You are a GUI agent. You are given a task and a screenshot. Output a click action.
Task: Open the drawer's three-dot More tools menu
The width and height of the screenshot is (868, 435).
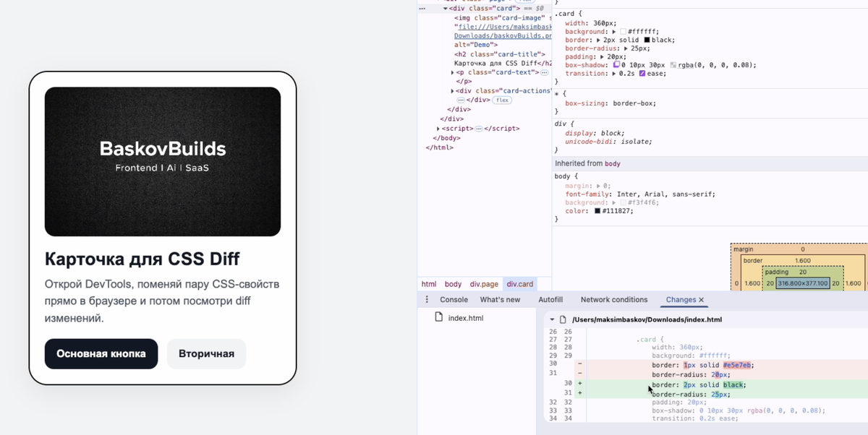tap(427, 299)
